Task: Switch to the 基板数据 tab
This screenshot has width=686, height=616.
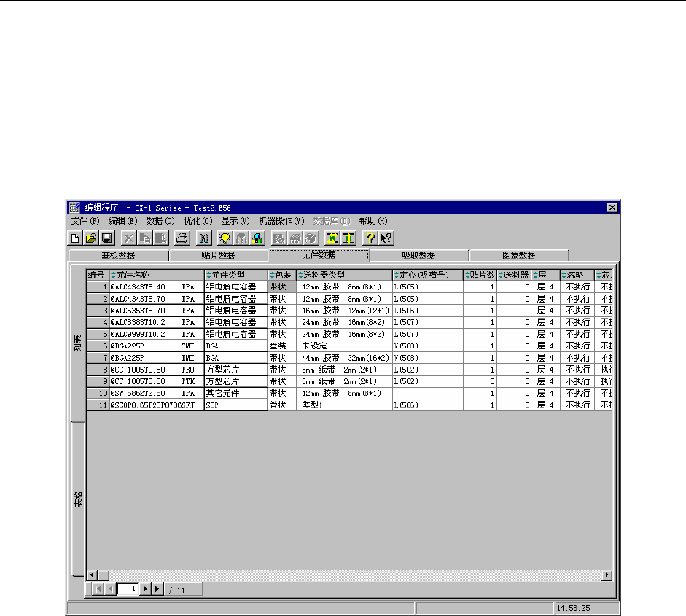Action: coord(119,255)
